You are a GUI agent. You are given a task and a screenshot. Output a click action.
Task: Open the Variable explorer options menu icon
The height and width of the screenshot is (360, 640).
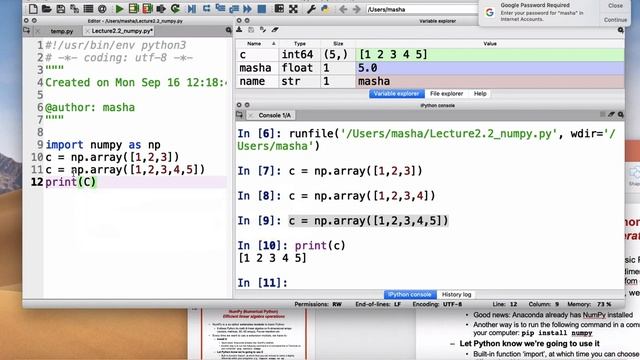(x=620, y=30)
